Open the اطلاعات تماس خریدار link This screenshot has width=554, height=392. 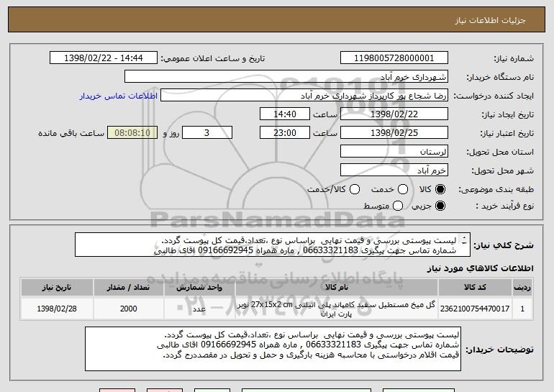(119, 96)
